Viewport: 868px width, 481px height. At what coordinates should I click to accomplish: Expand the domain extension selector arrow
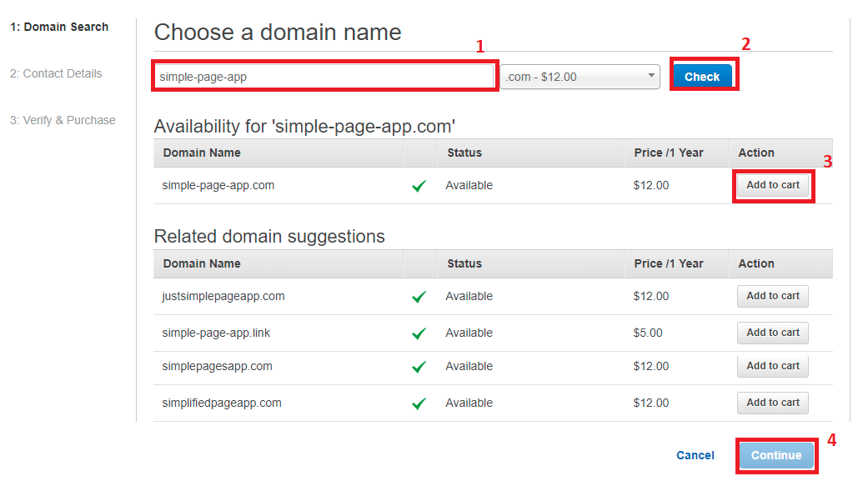[x=651, y=76]
